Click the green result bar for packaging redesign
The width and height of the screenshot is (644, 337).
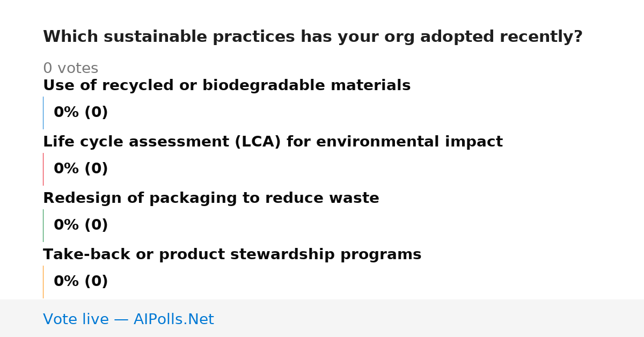click(43, 225)
